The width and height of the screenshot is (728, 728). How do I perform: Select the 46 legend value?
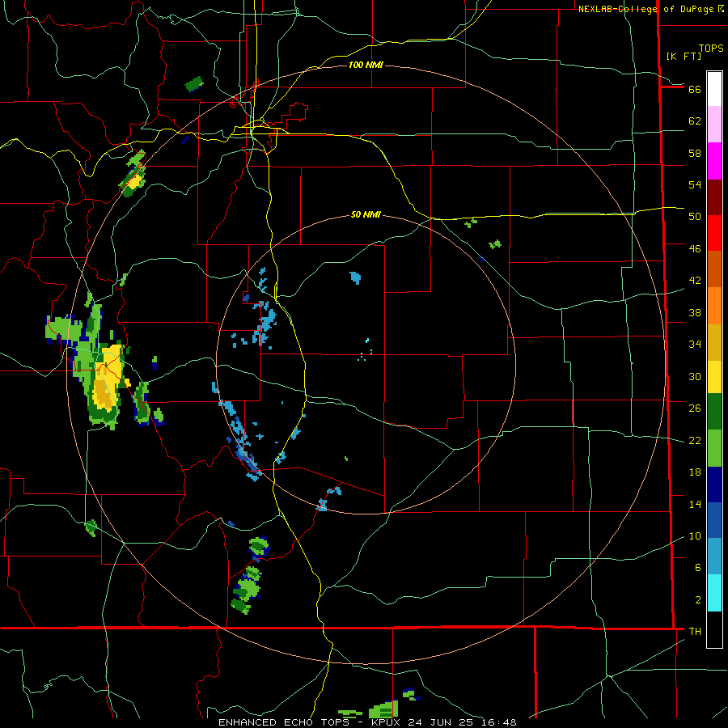pyautogui.click(x=695, y=249)
